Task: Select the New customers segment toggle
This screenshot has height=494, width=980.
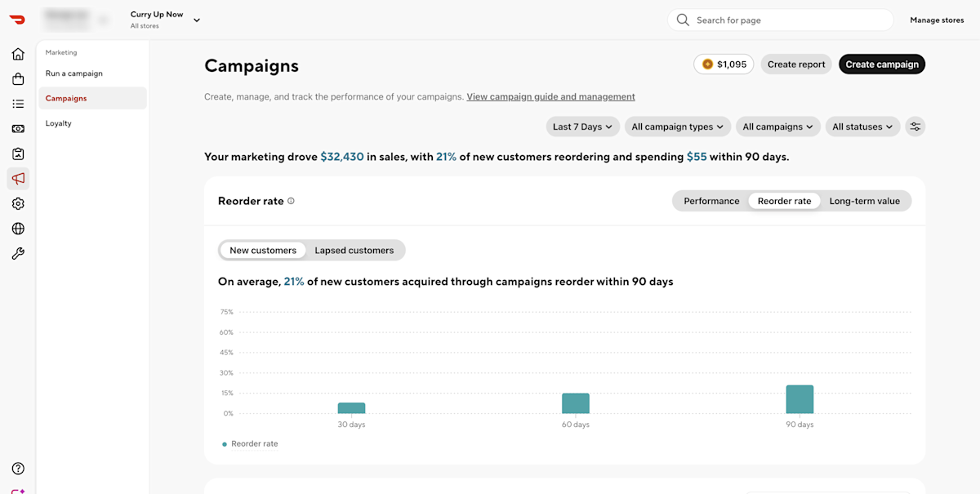Action: 263,251
